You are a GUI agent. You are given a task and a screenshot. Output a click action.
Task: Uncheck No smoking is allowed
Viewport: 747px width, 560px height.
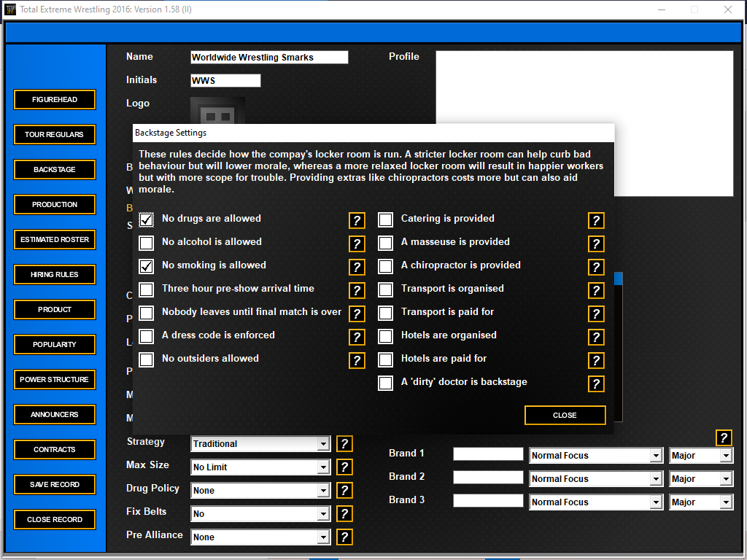[146, 266]
